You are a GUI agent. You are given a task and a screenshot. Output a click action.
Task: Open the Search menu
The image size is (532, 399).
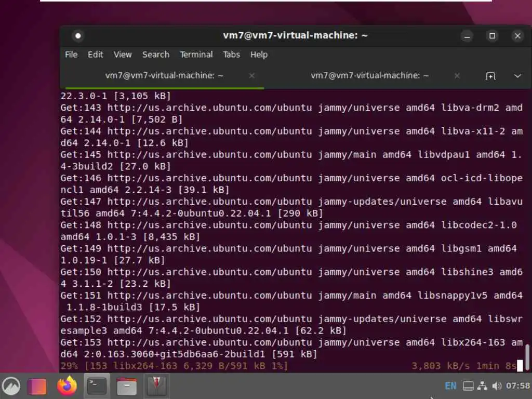point(156,55)
